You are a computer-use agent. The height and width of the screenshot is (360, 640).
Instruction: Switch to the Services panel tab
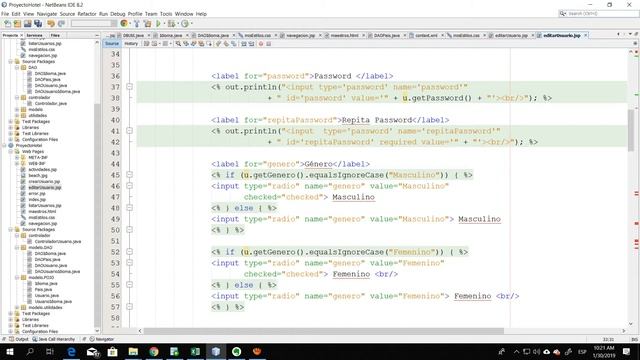[x=34, y=36]
